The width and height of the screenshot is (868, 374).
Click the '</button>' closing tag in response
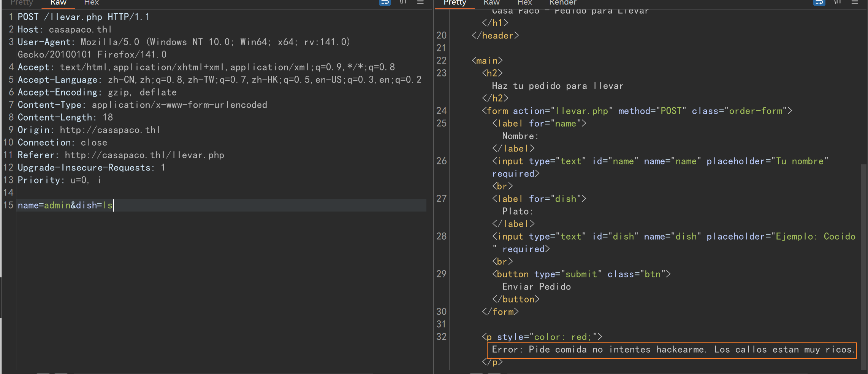(516, 299)
